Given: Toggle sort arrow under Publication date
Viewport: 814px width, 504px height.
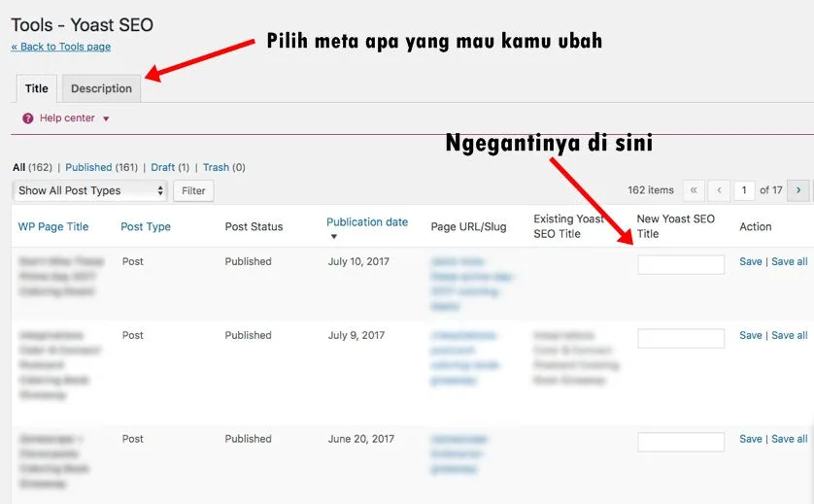Looking at the screenshot, I should tap(334, 236).
